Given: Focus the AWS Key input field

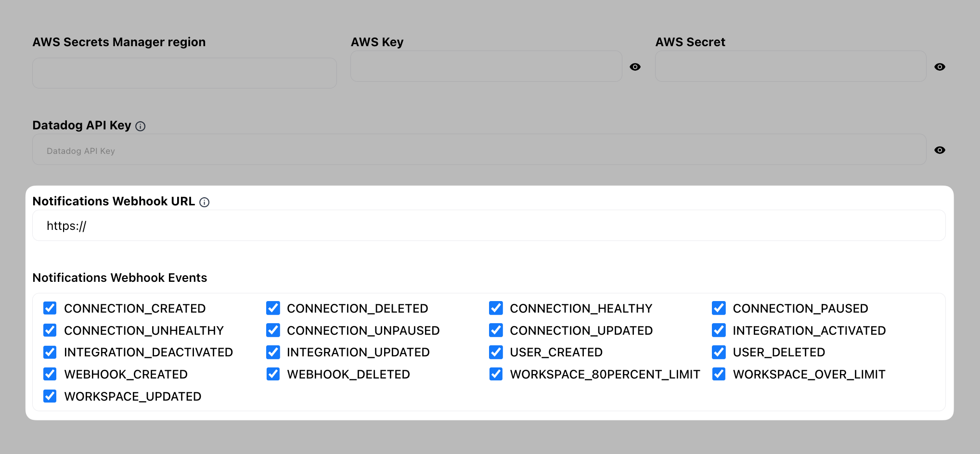Looking at the screenshot, I should [486, 66].
